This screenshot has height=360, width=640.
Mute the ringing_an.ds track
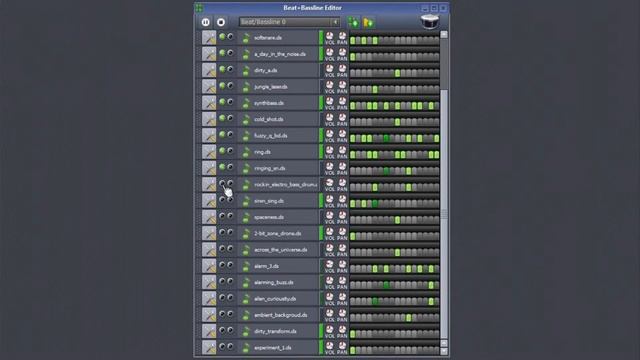(x=222, y=167)
